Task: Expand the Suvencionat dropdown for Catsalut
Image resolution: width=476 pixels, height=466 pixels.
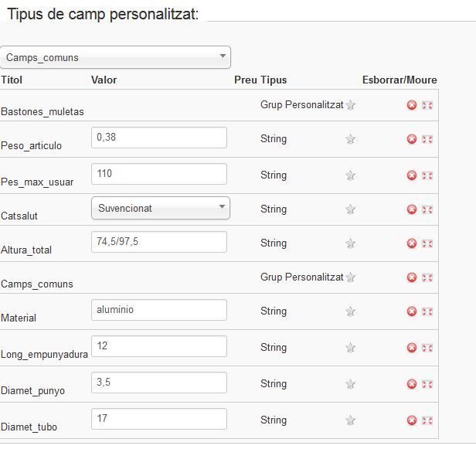Action: tap(161, 208)
